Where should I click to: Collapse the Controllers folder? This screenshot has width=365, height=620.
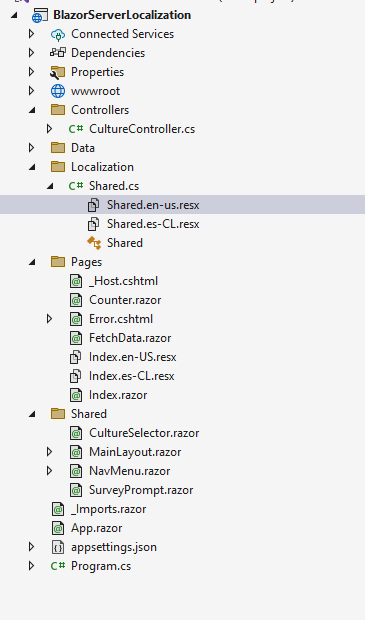32,111
